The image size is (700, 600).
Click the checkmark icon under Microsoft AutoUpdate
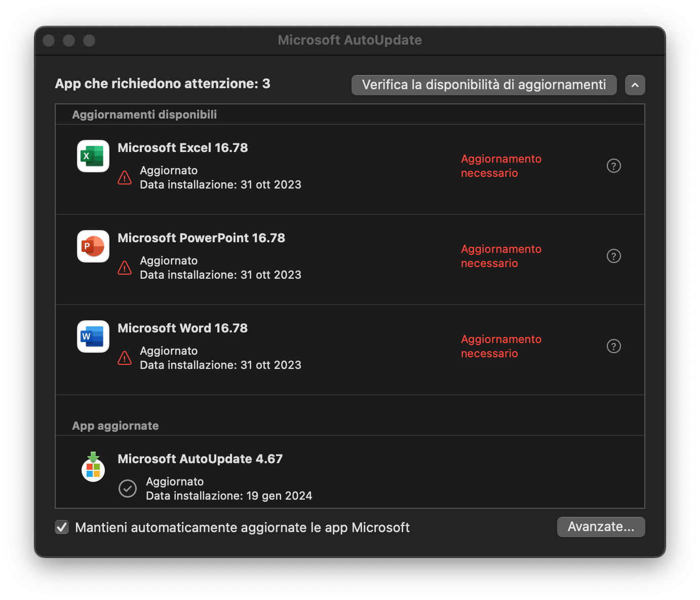click(x=128, y=489)
